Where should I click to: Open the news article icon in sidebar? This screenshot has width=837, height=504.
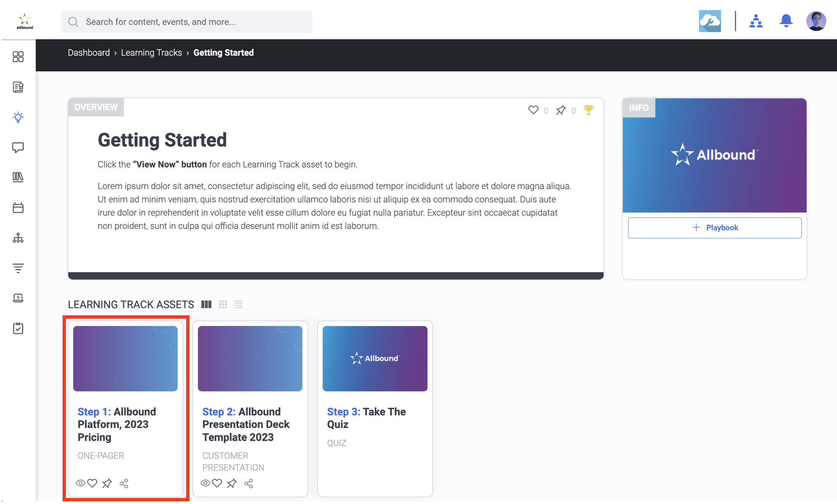pos(18,87)
